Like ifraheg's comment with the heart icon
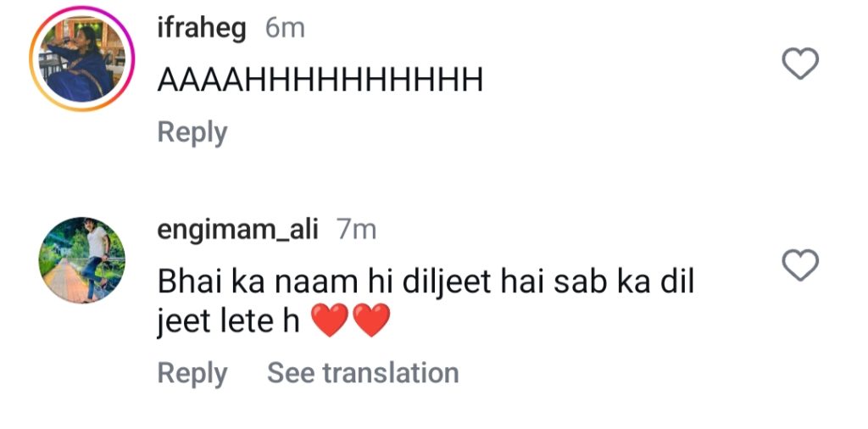Viewport: 868px width, 429px height. click(x=799, y=64)
